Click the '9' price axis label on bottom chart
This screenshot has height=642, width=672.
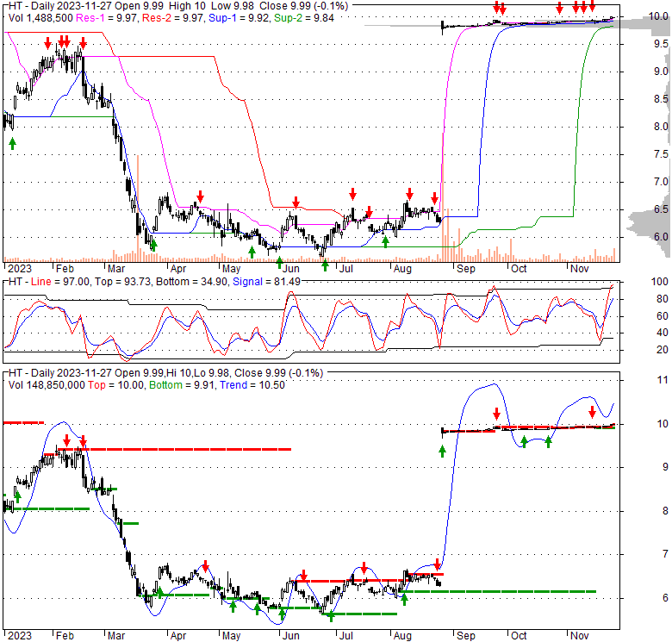(665, 467)
